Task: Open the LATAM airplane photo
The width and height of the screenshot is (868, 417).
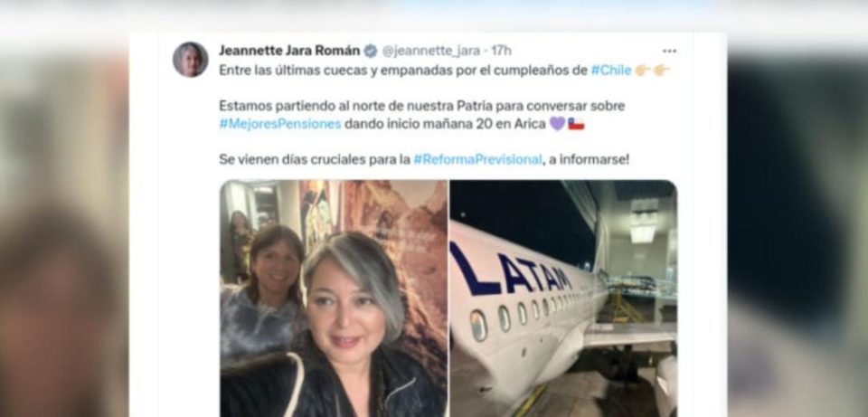Action: point(563,299)
